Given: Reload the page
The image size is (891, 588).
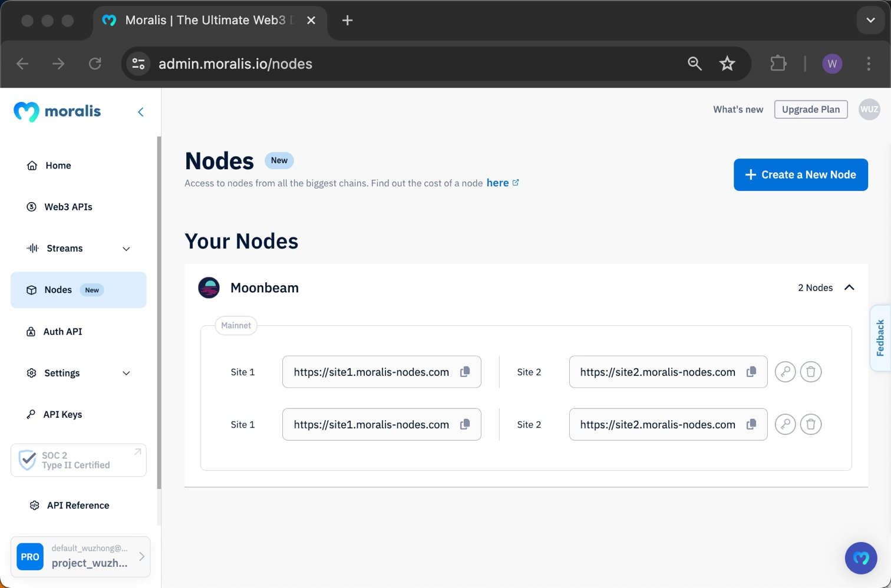Looking at the screenshot, I should click(95, 64).
